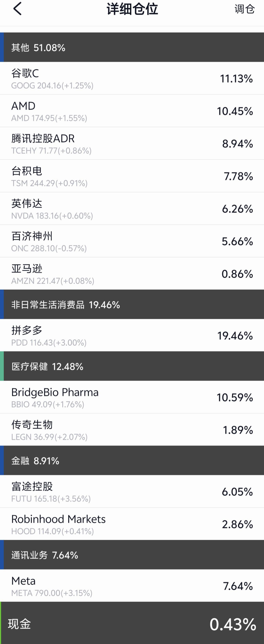This screenshot has height=644, width=264.
Task: Open the 拼多多 PDD position
Action: coord(132,335)
